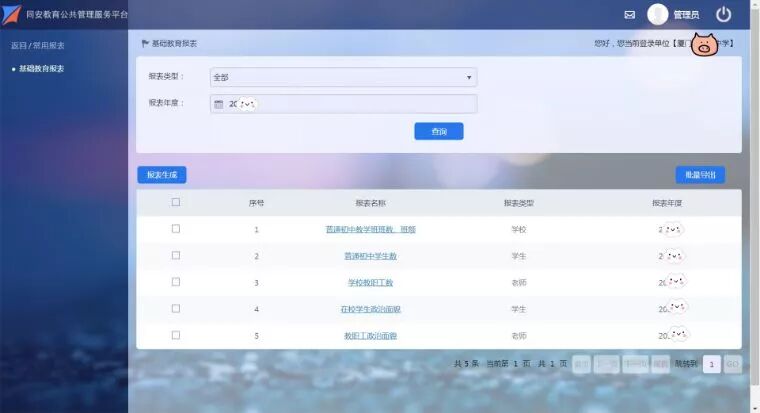This screenshot has width=760, height=413.
Task: Toggle the select-all checkbox in table header
Action: coord(175,202)
